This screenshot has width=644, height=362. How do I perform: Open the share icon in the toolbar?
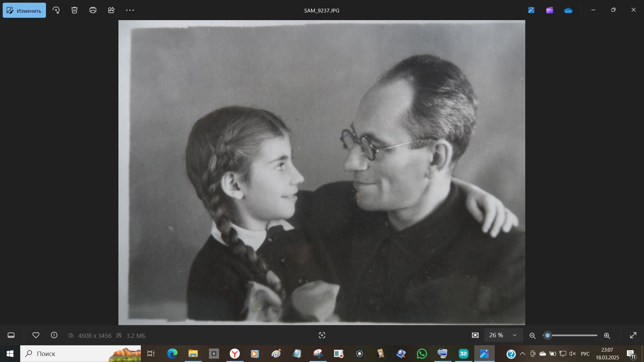111,10
